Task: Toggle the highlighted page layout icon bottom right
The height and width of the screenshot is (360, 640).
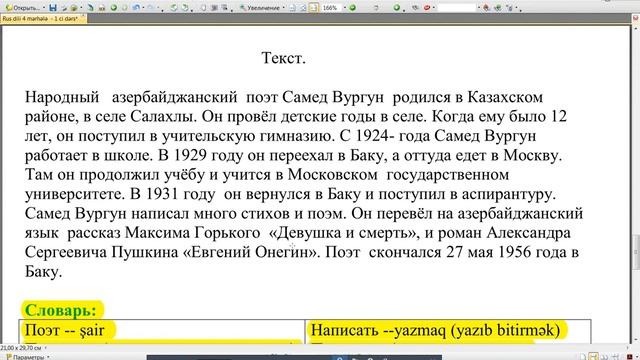Action: click(x=593, y=357)
